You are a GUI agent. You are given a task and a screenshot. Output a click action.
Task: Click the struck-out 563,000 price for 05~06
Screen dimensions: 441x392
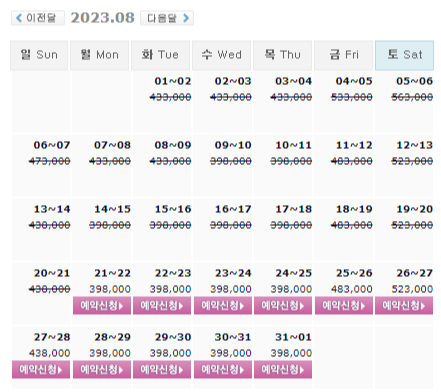tap(412, 97)
